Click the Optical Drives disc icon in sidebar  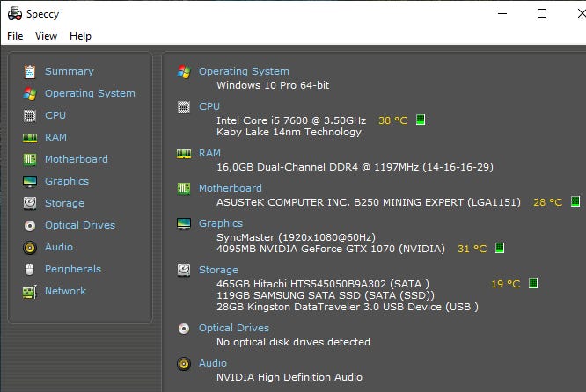point(30,226)
